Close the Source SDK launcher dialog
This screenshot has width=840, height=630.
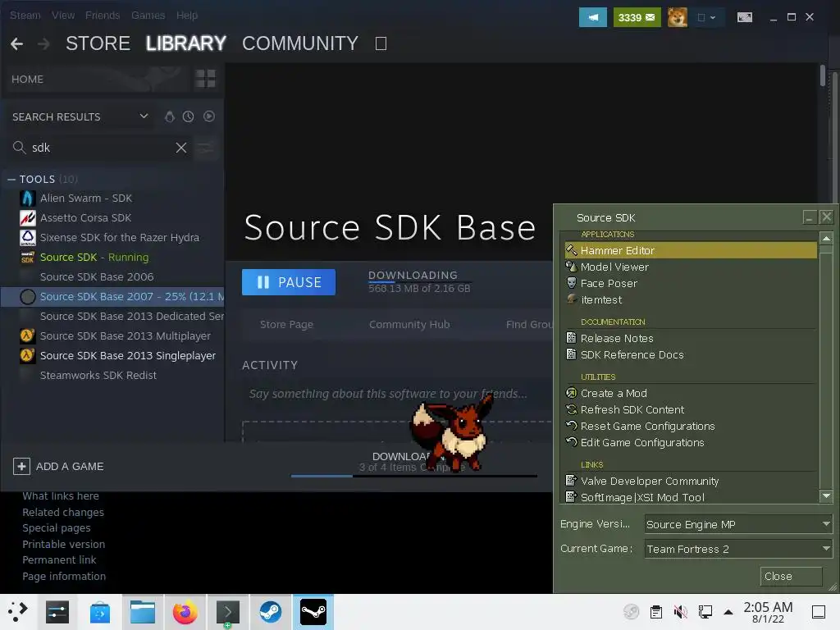pos(791,577)
